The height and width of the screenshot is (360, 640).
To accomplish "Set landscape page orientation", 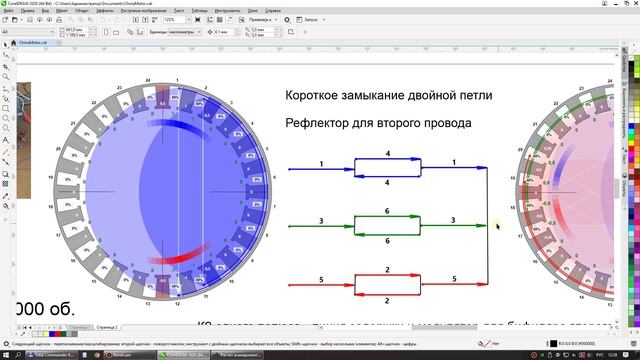I will (x=116, y=32).
